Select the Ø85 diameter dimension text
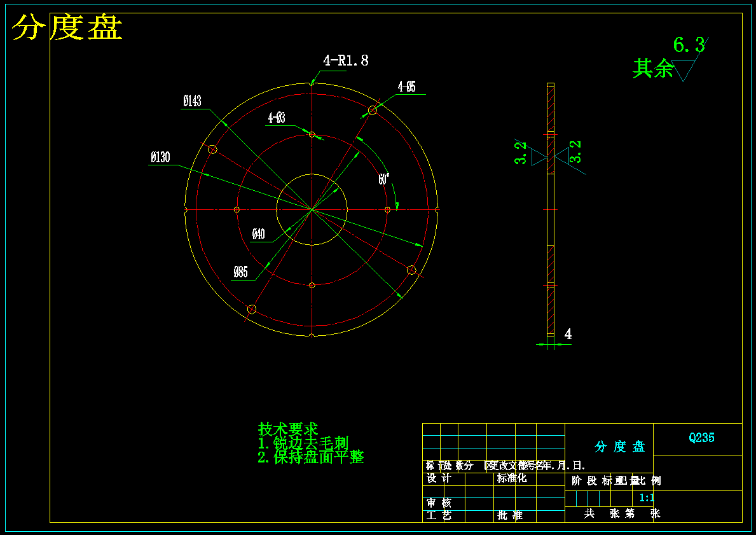The height and width of the screenshot is (535, 756). (x=240, y=272)
